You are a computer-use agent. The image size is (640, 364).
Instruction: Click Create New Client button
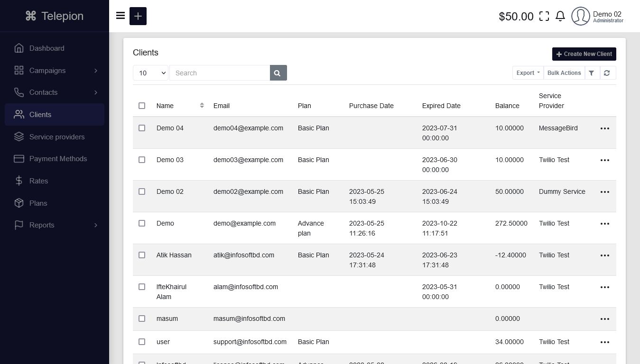click(584, 54)
